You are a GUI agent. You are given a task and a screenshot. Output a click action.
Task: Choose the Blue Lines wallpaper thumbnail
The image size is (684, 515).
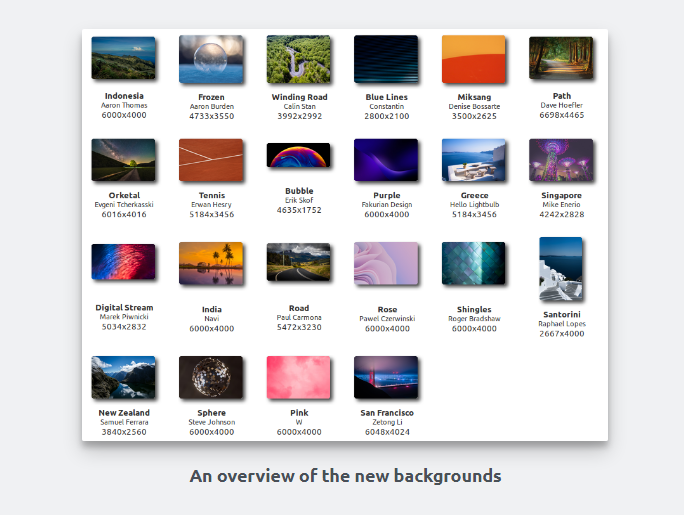386,58
